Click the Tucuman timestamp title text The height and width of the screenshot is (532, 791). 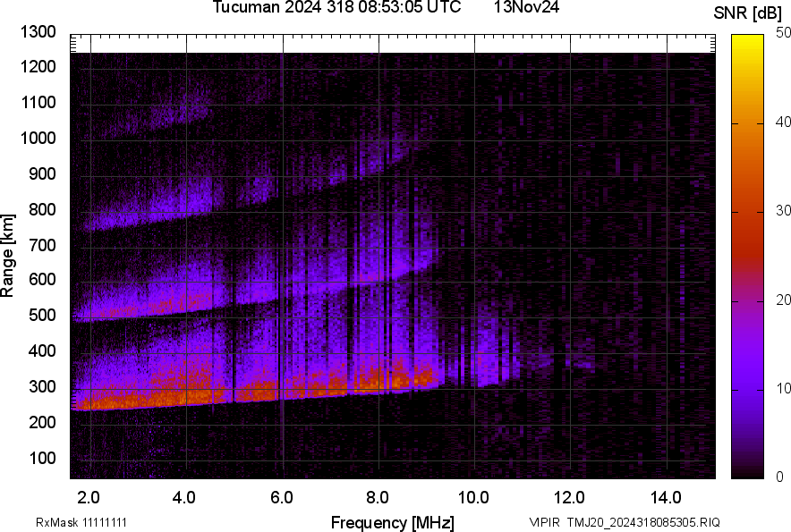[x=336, y=8]
